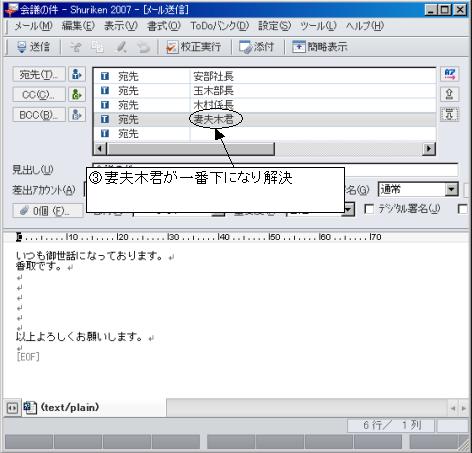Enable the デジタル署名(J) checkbox
Image resolution: width=472 pixels, height=453 pixels.
[x=369, y=209]
